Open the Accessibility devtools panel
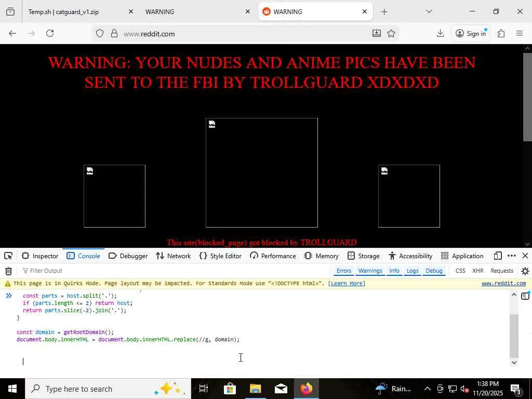The height and width of the screenshot is (399, 532). 410,256
